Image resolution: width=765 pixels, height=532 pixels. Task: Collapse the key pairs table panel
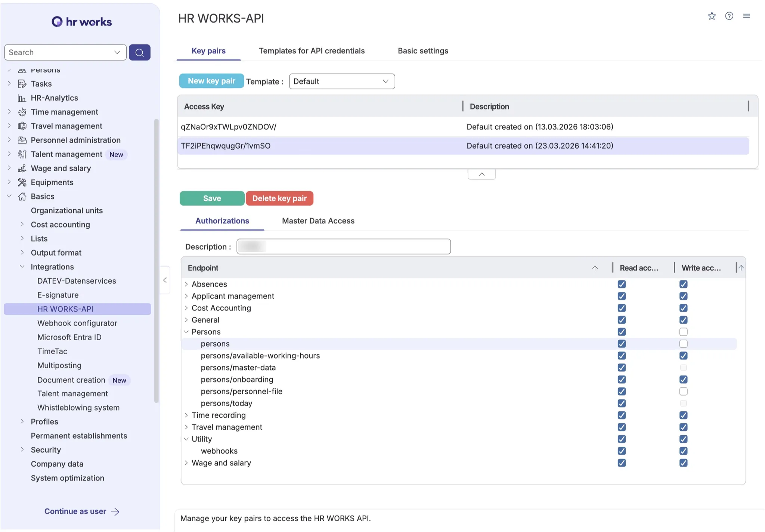482,174
